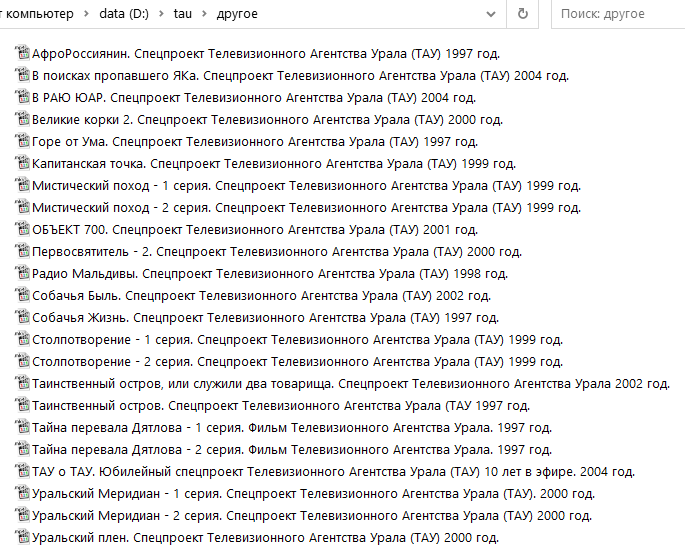Viewport: 685px width, 554px height.
Task: Select Уральский плен 2000 file name
Action: pyautogui.click(x=265, y=537)
